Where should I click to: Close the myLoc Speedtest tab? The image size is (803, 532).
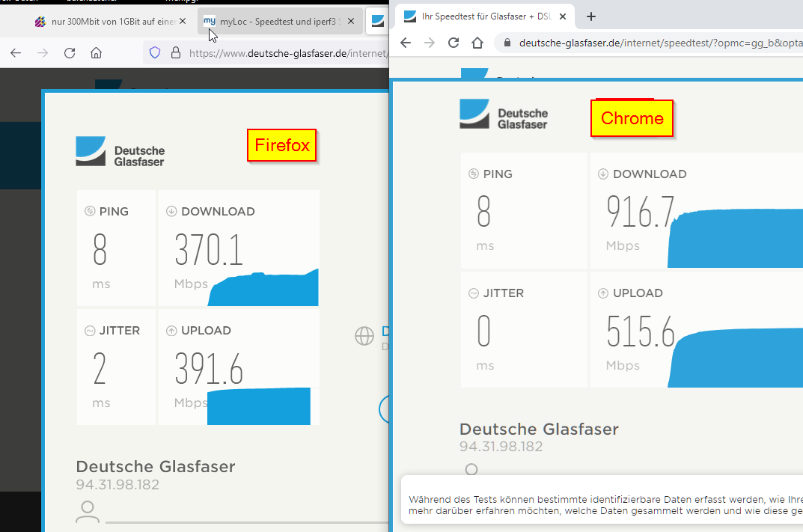[x=351, y=22]
